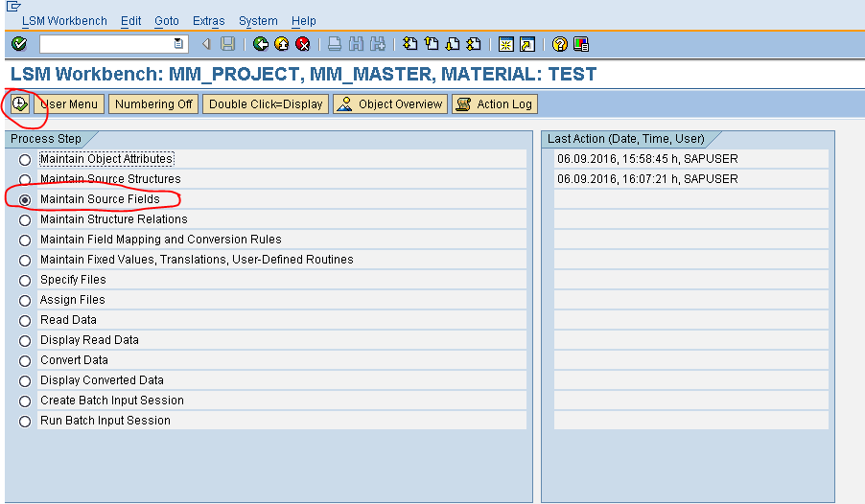Screen dimensions: 865x504
Task: Open the LSM Workbench menu
Action: click(64, 21)
